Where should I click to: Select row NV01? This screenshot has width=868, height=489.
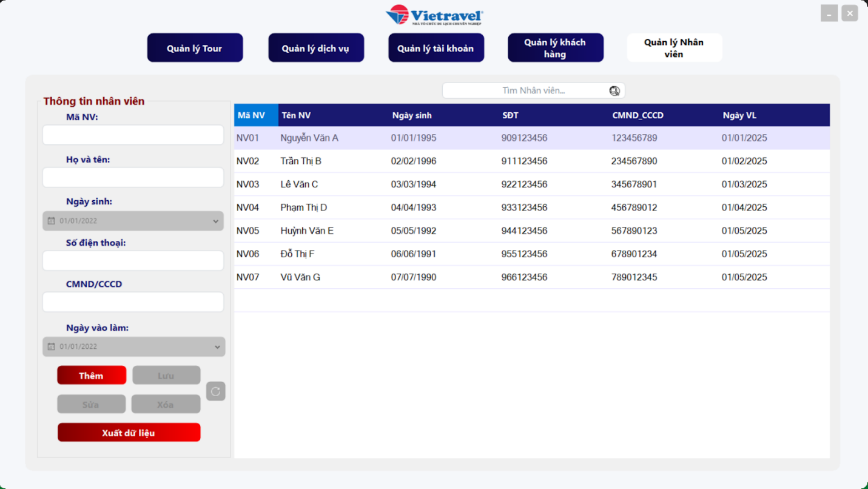coord(532,138)
